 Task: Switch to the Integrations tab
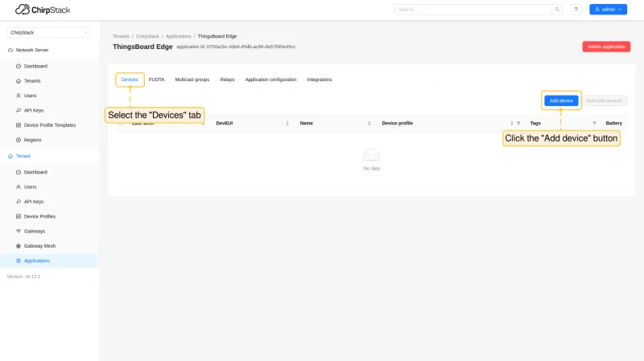tap(320, 80)
